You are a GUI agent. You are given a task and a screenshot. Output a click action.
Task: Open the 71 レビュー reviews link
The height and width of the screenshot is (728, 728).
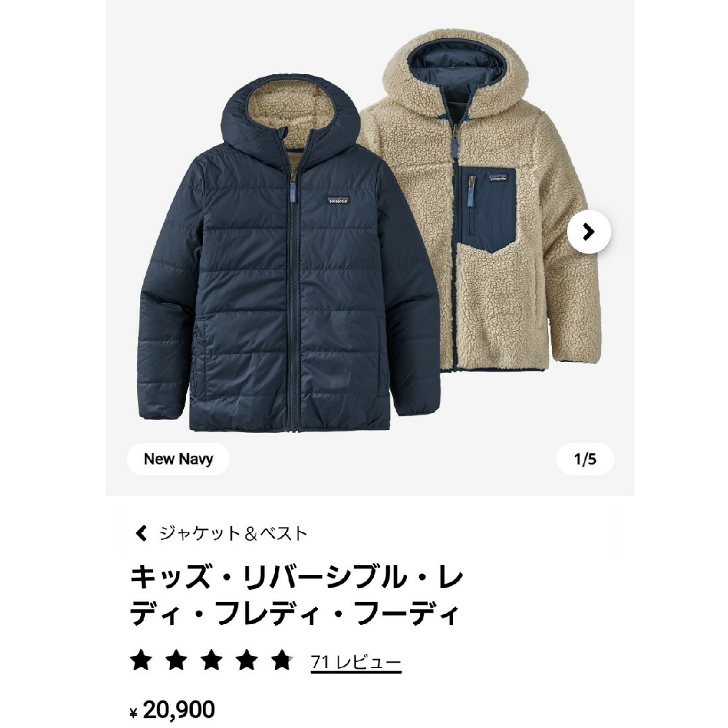pos(356,661)
